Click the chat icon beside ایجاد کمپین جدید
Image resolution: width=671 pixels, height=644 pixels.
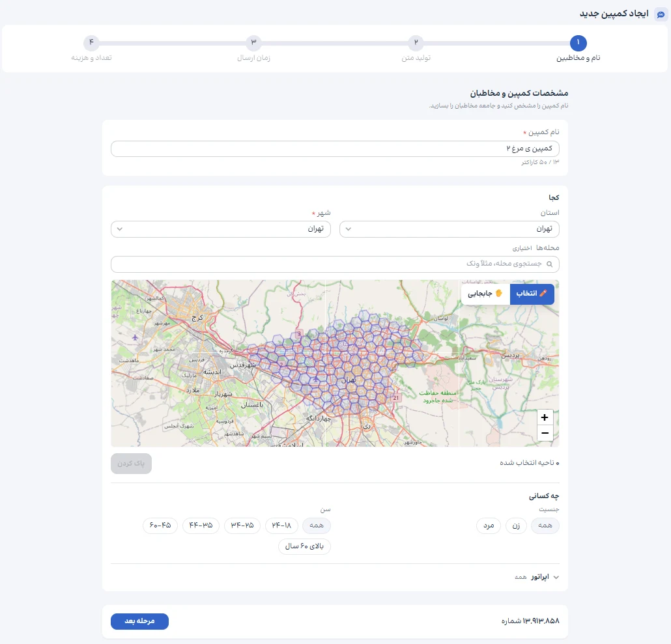[661, 14]
